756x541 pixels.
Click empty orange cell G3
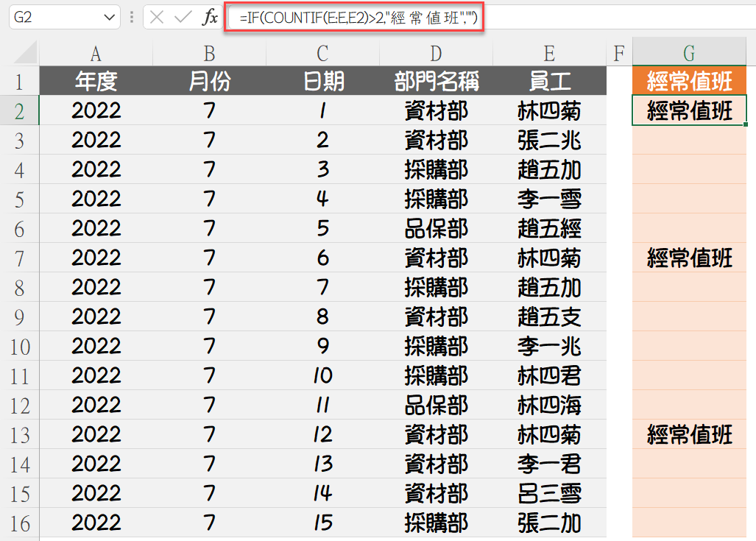tap(689, 140)
